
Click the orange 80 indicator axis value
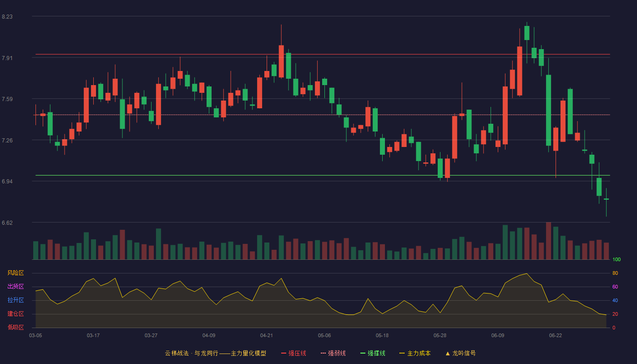pos(615,273)
